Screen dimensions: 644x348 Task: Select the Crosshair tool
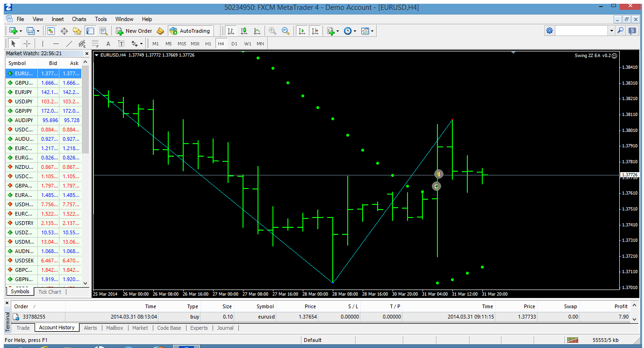(x=27, y=43)
